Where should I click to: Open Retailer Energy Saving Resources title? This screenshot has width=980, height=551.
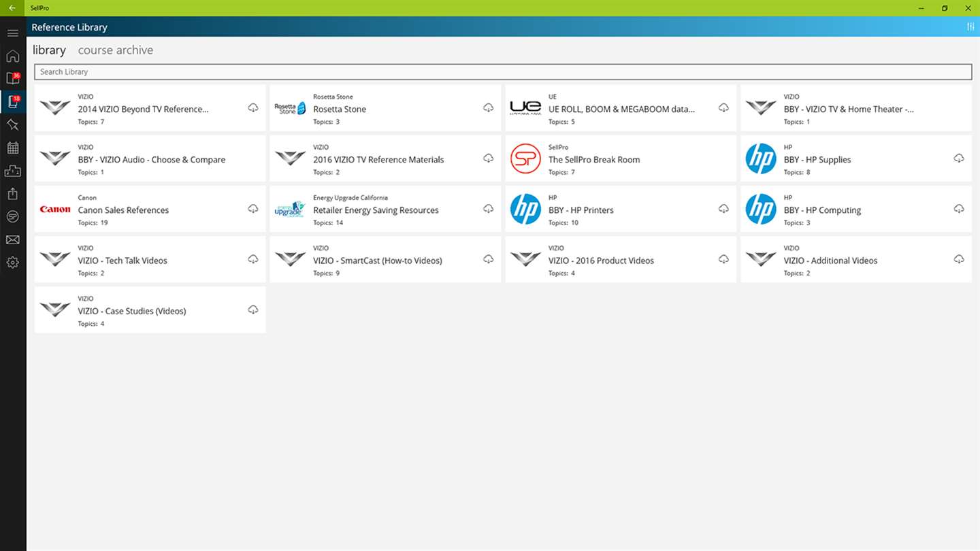pyautogui.click(x=376, y=210)
